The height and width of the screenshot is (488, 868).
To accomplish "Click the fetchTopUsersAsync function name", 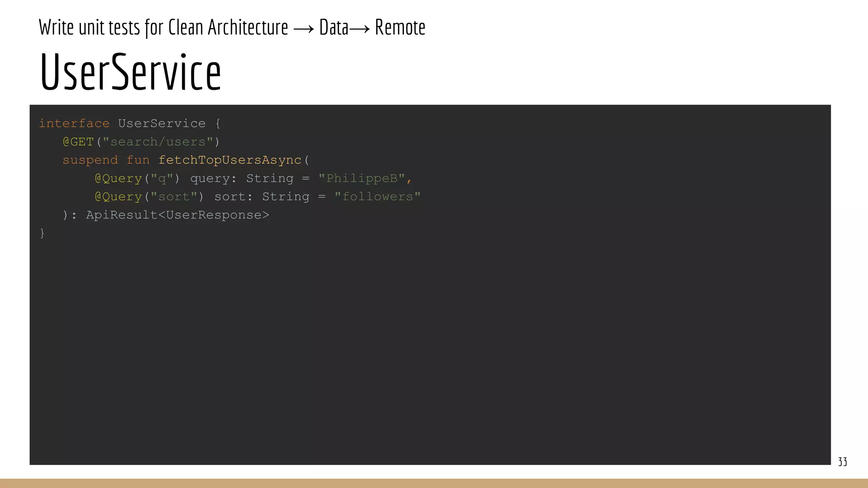I will [x=230, y=160].
